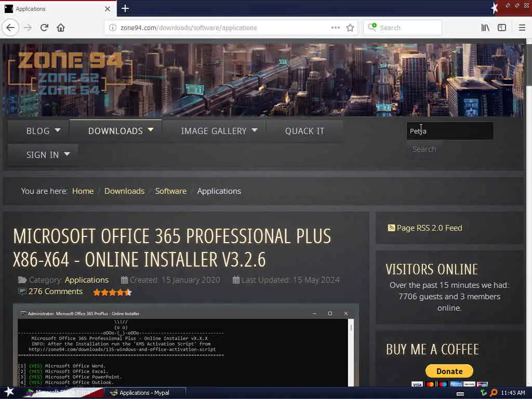Reload the page with the refresh icon

(44, 28)
